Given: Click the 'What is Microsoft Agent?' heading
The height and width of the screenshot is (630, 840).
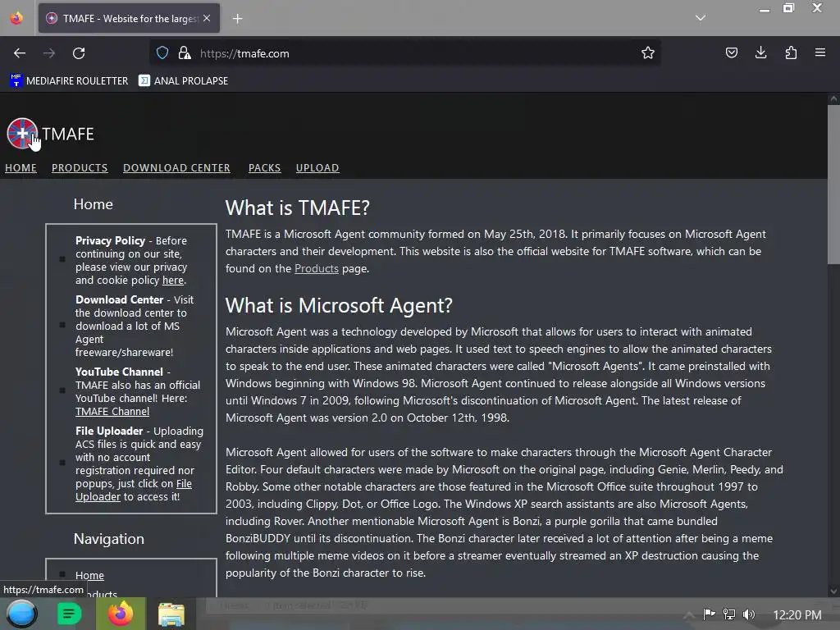Looking at the screenshot, I should coord(339,305).
